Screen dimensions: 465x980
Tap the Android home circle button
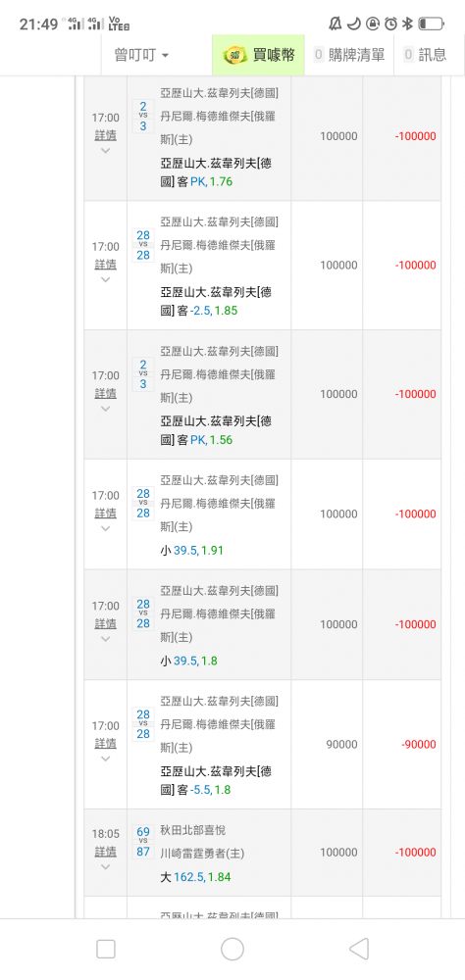point(232,949)
